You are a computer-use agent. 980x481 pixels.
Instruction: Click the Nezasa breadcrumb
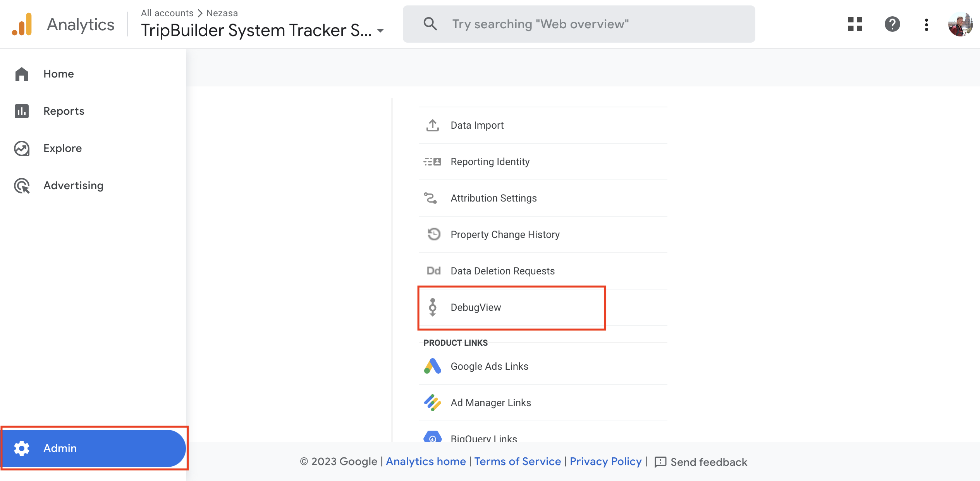(x=222, y=13)
